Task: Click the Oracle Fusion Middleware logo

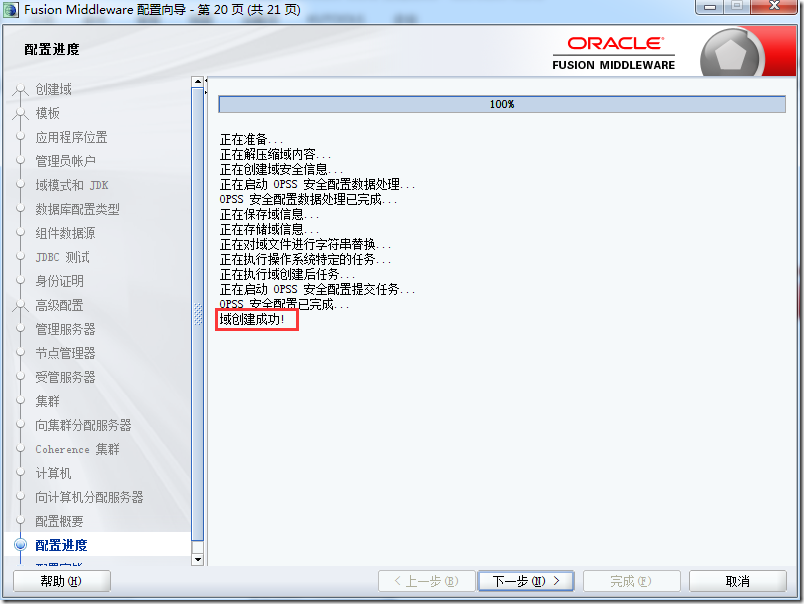Action: (x=614, y=53)
